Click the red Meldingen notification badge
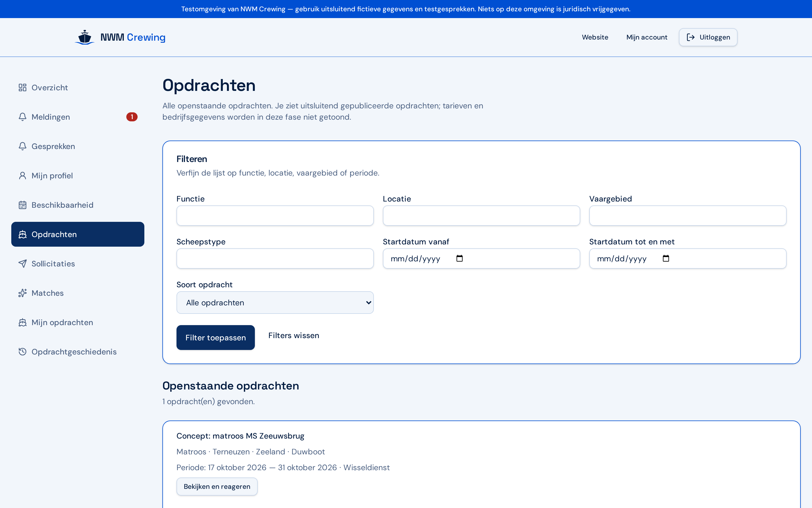Viewport: 812px width, 508px height. (132, 117)
